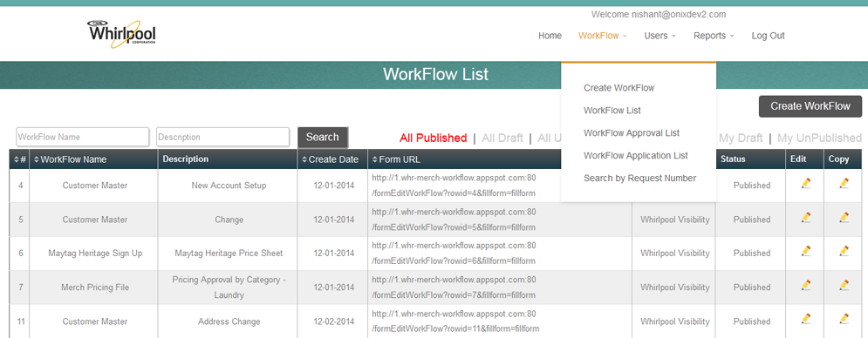Focus the WorkFlow Name search field
Viewport: 868px width, 338px height.
[x=83, y=137]
